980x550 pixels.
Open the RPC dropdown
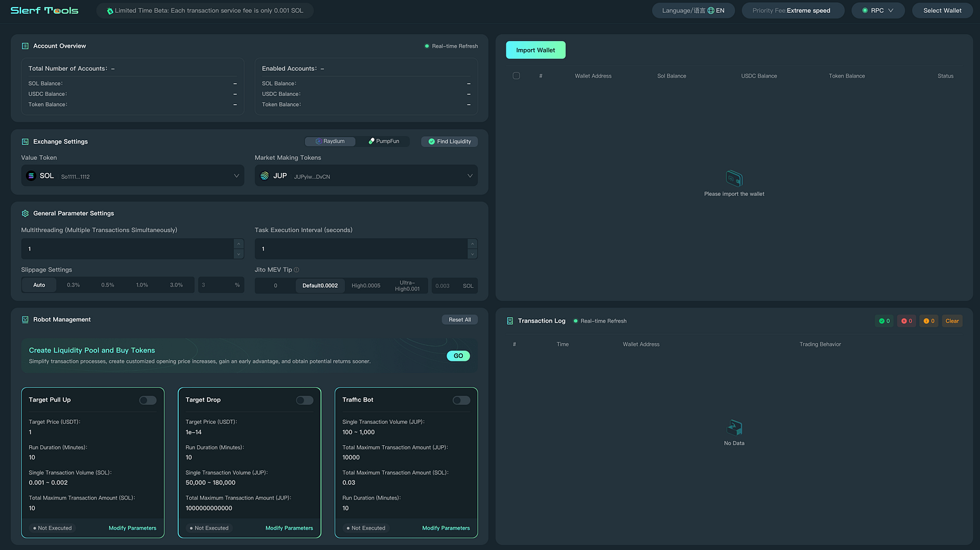(878, 11)
